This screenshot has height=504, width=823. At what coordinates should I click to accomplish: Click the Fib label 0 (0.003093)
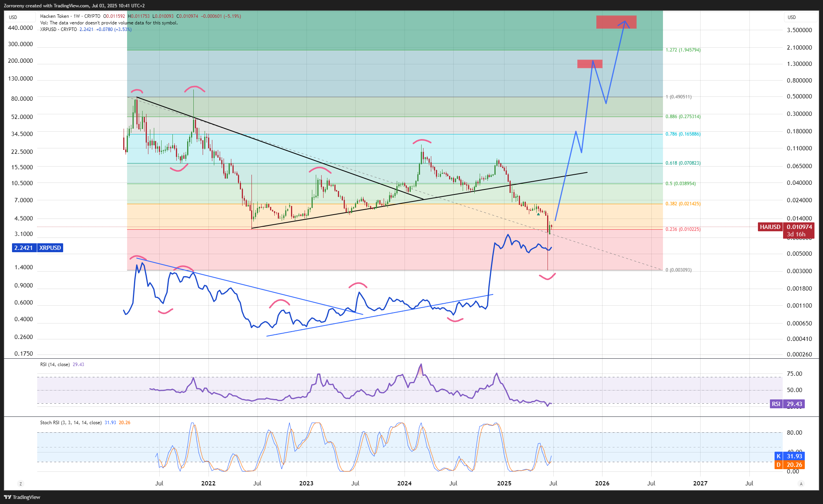[678, 270]
